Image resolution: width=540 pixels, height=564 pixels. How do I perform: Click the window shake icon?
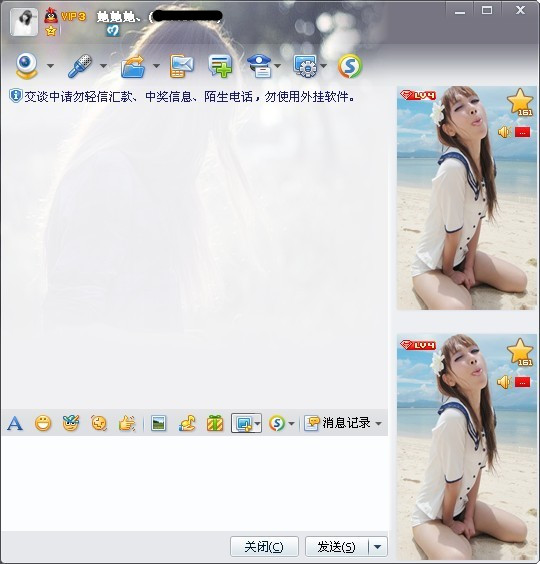pos(99,423)
